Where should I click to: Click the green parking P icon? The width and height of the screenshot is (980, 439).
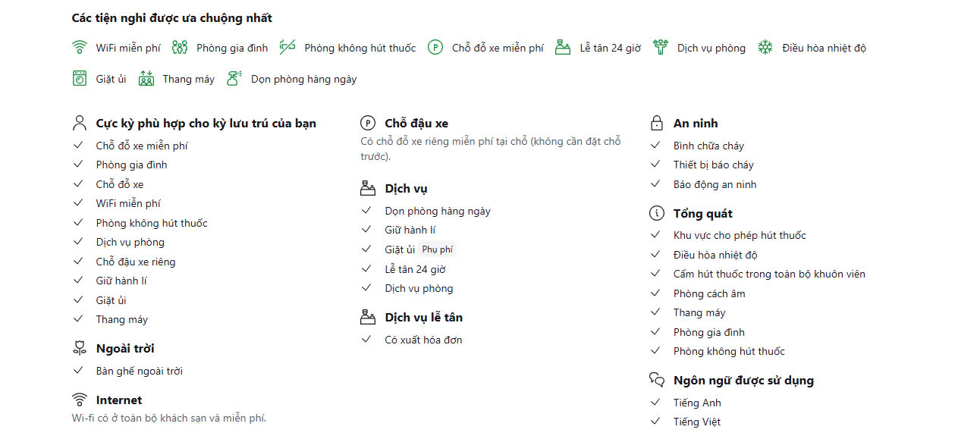tap(435, 48)
